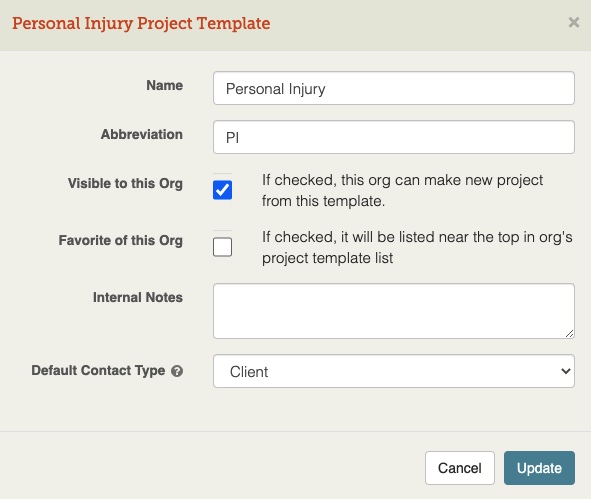Click Update to save the template
The image size is (591, 499).
point(539,468)
